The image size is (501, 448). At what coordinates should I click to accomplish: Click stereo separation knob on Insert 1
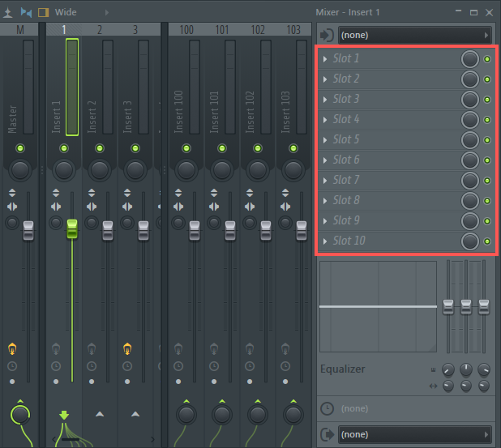pos(56,223)
